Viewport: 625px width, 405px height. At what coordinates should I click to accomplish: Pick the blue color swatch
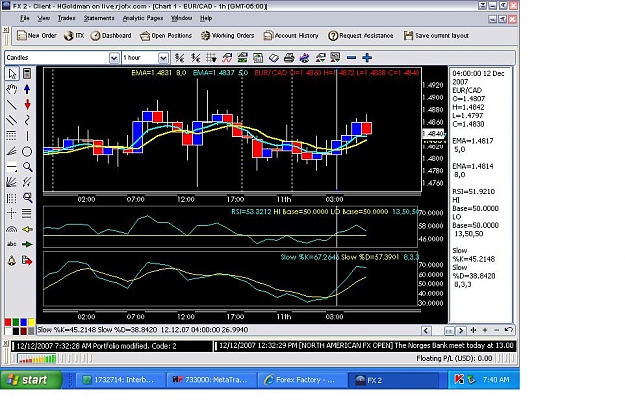24,322
